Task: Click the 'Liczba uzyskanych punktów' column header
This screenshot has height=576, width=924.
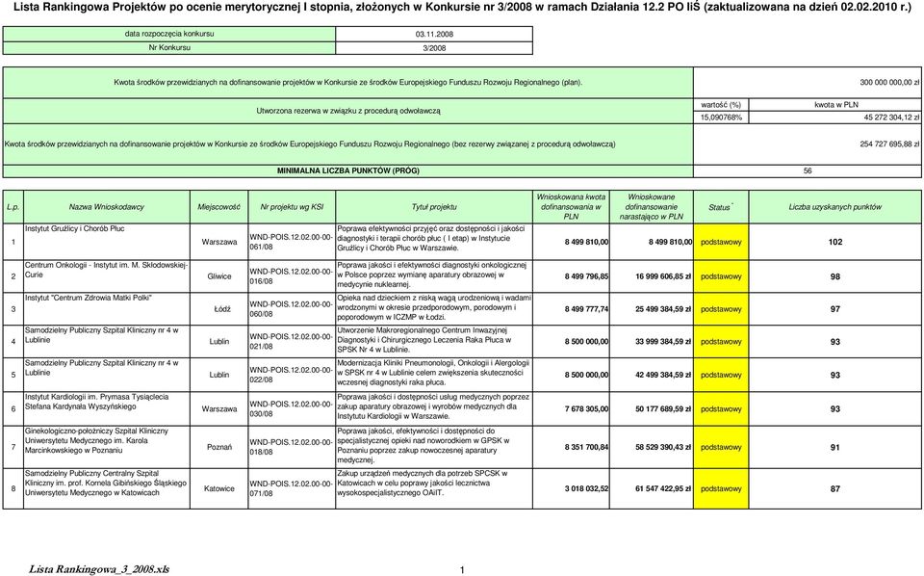Action: 835,207
